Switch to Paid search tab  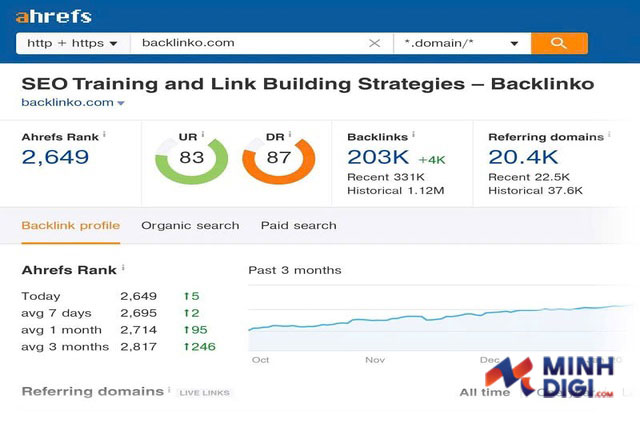(299, 225)
